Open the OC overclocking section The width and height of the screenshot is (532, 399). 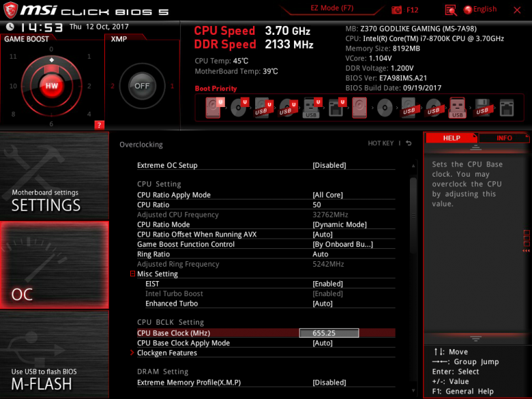[x=55, y=265]
